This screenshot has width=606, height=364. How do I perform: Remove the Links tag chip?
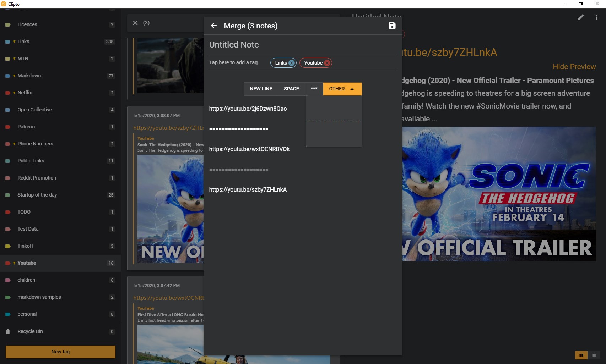pos(292,63)
